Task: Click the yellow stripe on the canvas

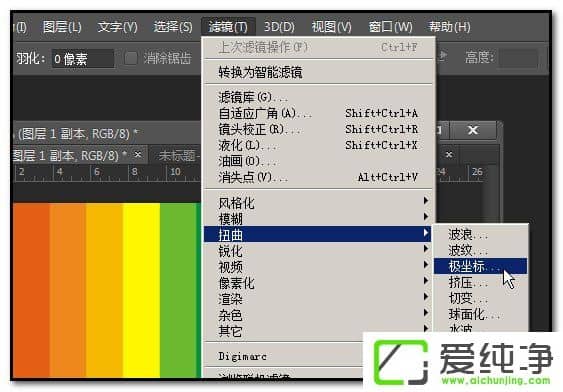Action: point(141,290)
